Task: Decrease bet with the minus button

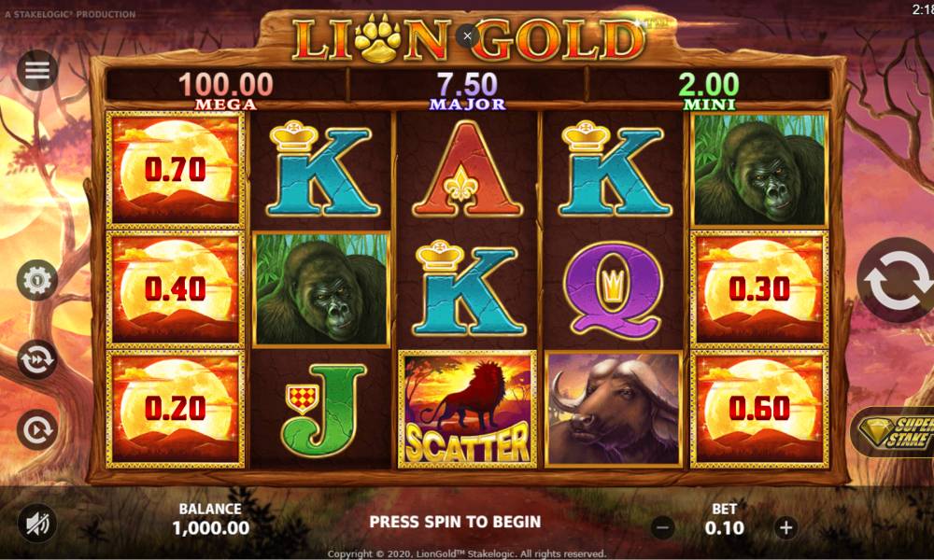Action: [x=662, y=527]
